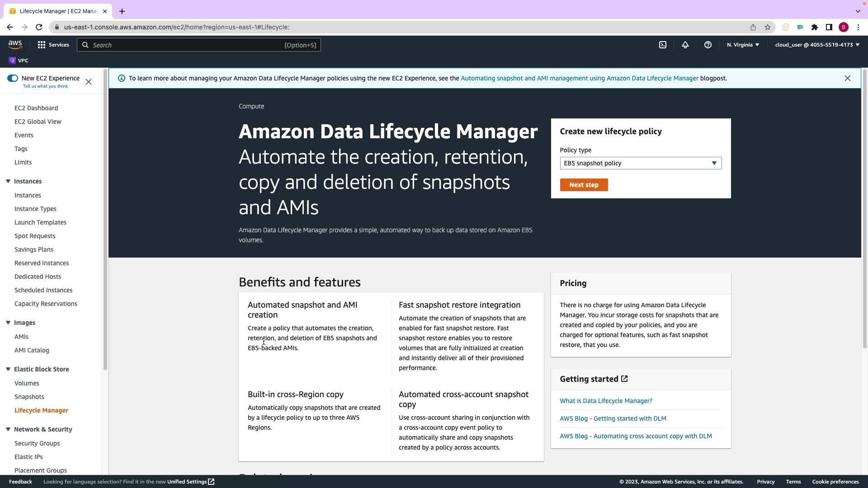The image size is (868, 488).
Task: Click the AWS logo home icon
Action: coord(15,45)
